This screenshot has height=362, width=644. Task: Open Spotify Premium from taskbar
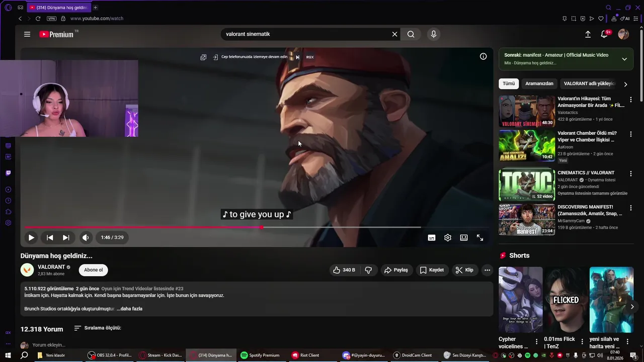pos(260,355)
